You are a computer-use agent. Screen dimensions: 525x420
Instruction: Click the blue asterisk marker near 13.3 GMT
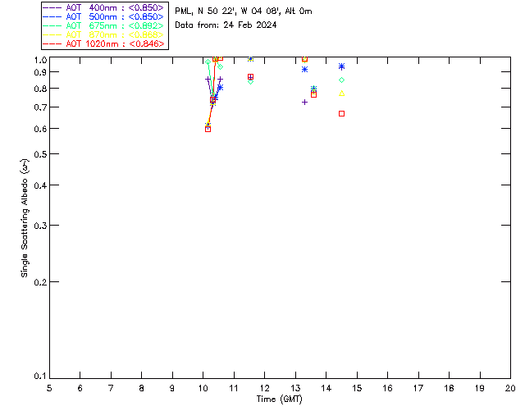tap(304, 70)
